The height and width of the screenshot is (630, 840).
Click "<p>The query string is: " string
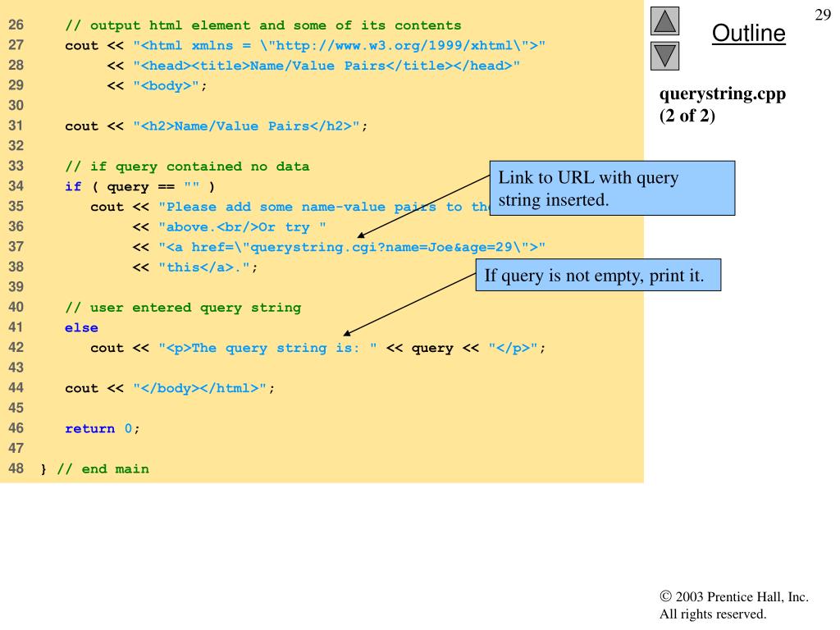[x=267, y=348]
